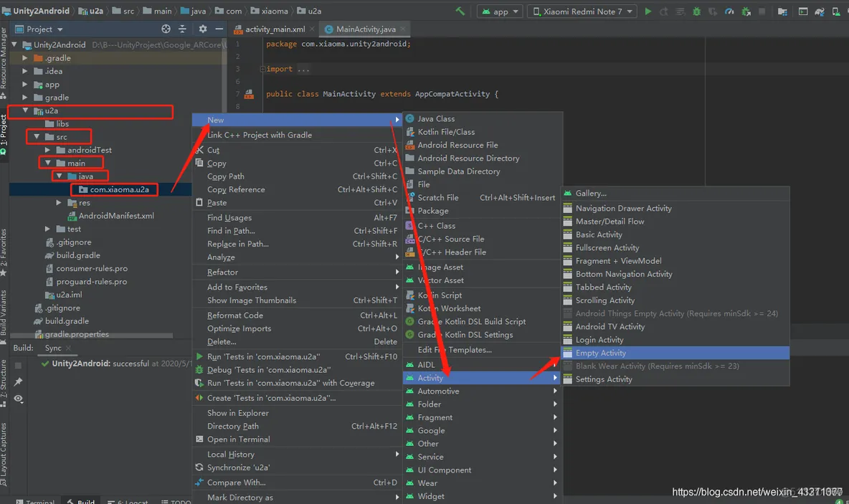Open the Terminal tool window button

[36, 501]
